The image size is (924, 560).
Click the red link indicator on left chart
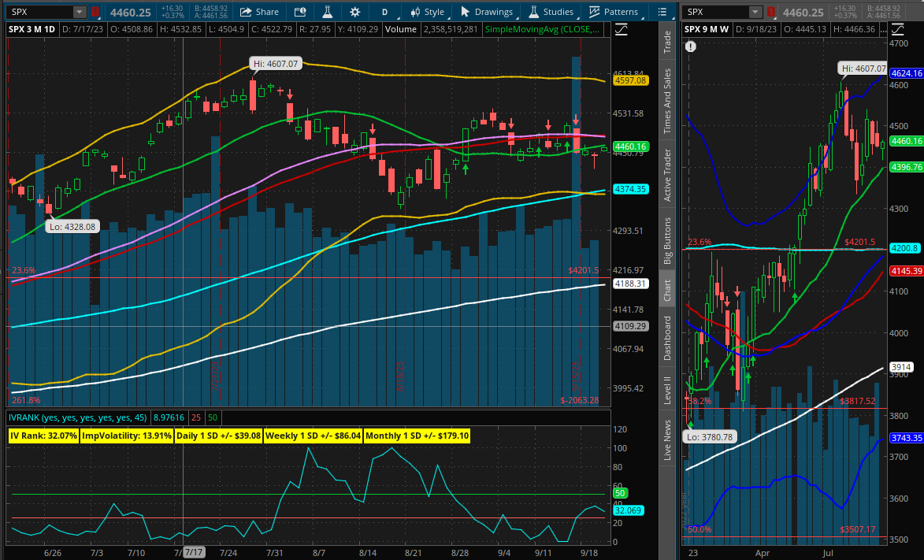point(95,12)
